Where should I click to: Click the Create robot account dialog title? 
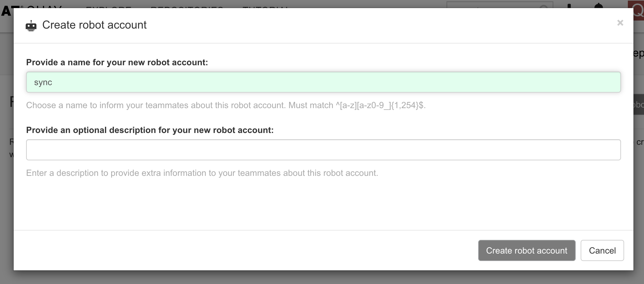[94, 25]
